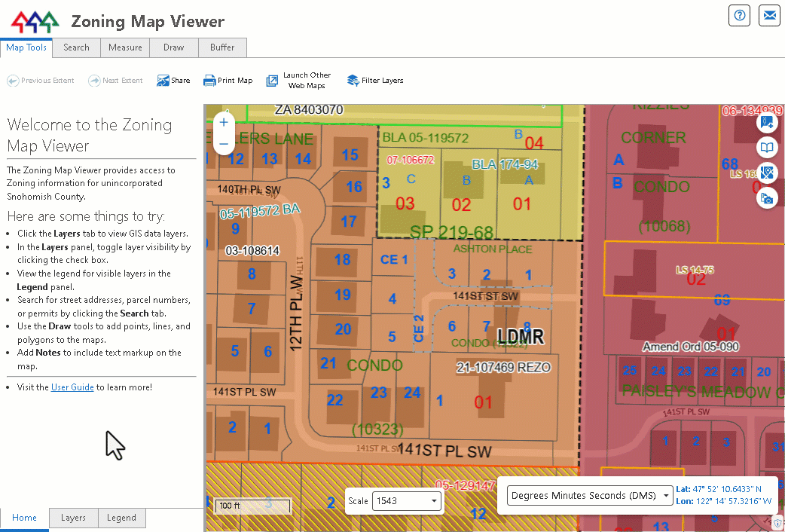Go to Previous Extent
Image resolution: width=785 pixels, height=532 pixels.
[40, 80]
